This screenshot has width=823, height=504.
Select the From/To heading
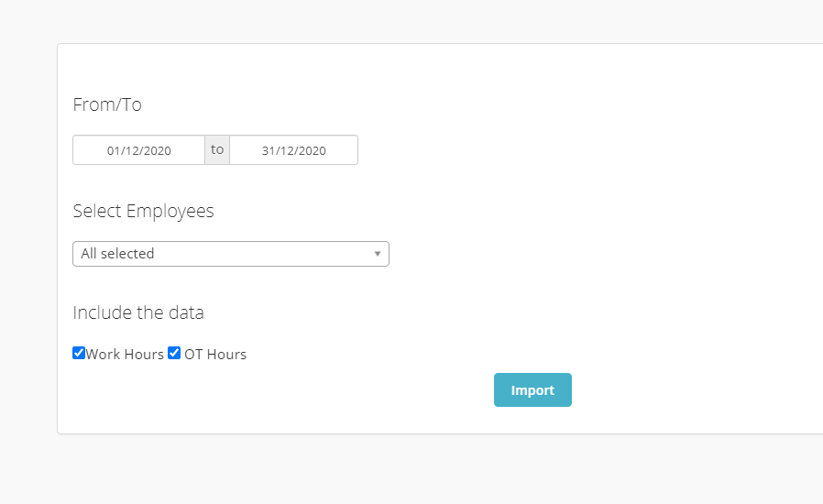click(x=107, y=104)
